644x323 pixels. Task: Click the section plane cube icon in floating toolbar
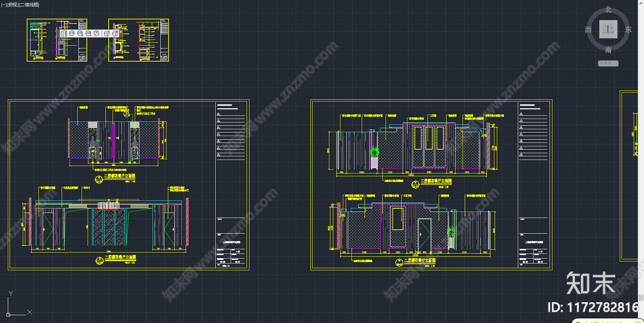click(x=64, y=33)
